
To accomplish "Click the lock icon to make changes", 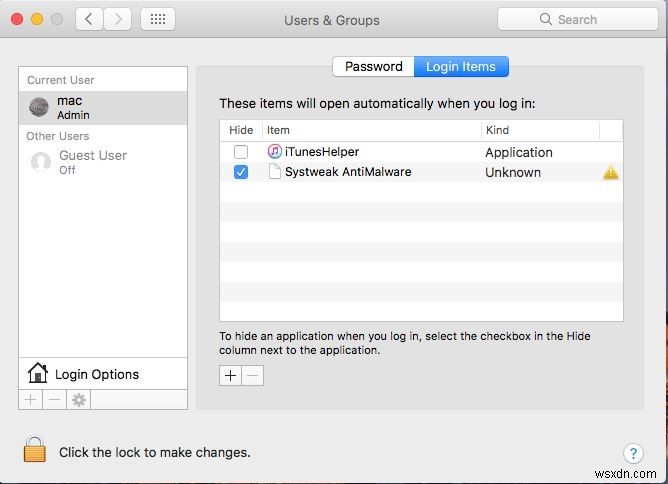I will pyautogui.click(x=35, y=450).
